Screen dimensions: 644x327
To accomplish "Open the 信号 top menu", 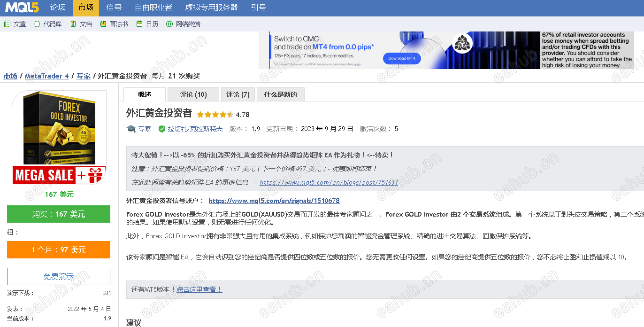I will point(114,8).
